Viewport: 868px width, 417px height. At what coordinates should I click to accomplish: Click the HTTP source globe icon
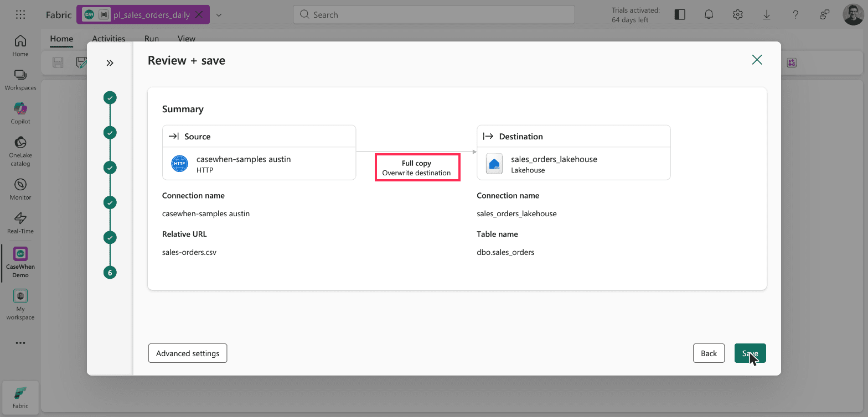(x=179, y=164)
